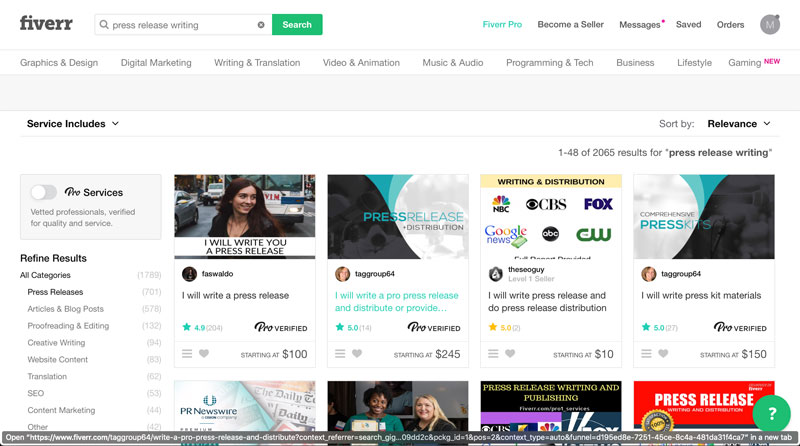Favorite the $150 press kit gig heart

[x=663, y=354]
